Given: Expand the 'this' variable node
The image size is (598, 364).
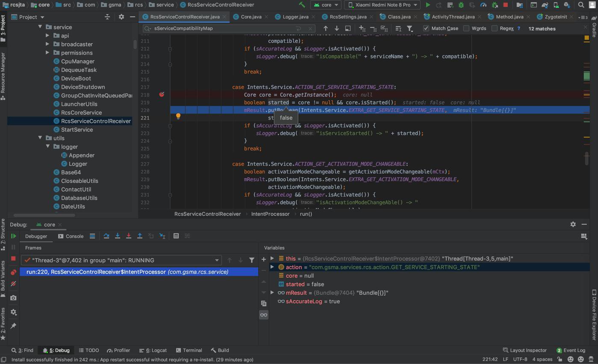Looking at the screenshot, I should (x=272, y=258).
